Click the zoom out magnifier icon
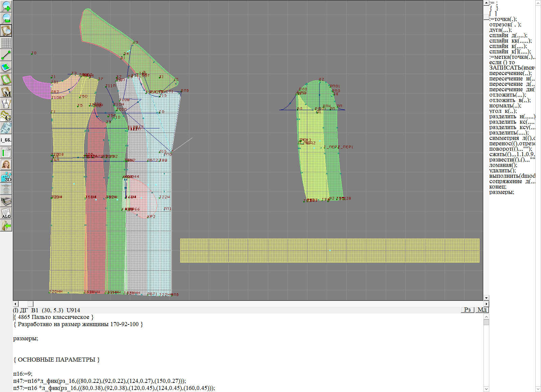The image size is (541, 392). click(x=6, y=18)
